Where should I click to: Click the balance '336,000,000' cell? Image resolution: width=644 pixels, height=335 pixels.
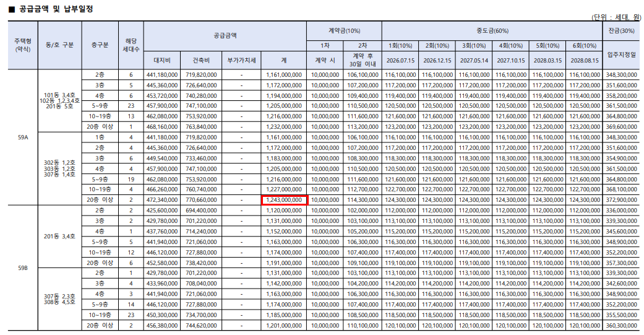click(x=621, y=211)
